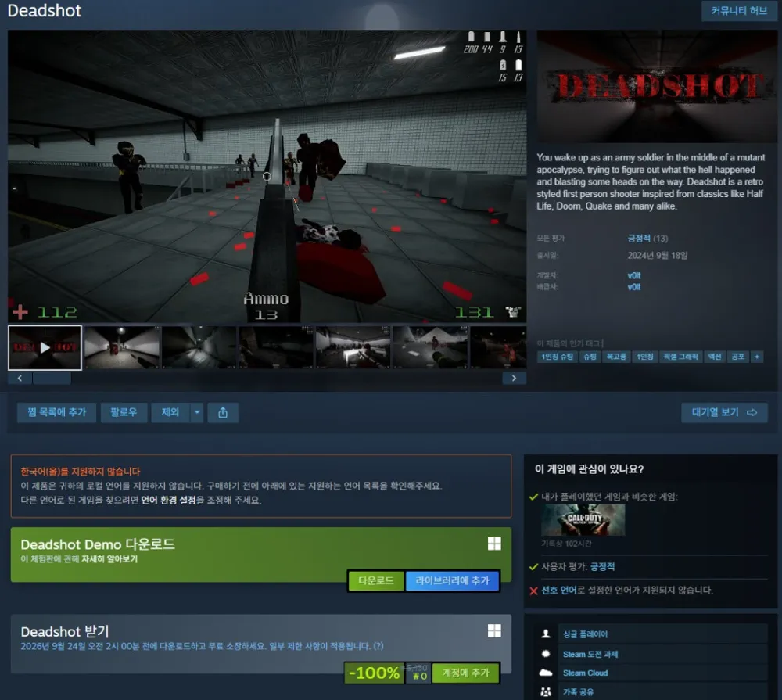
Task: Click 찜 목록에 추가 wishlist button
Action: 57,412
